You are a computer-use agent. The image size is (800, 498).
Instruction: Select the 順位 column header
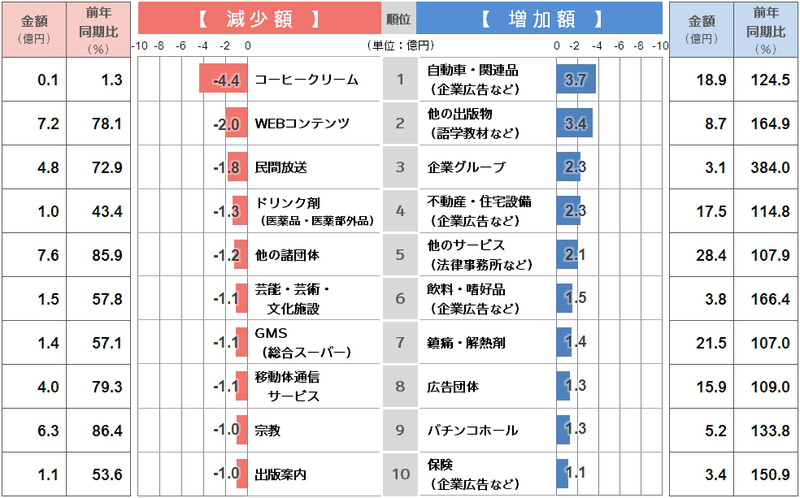(399, 19)
